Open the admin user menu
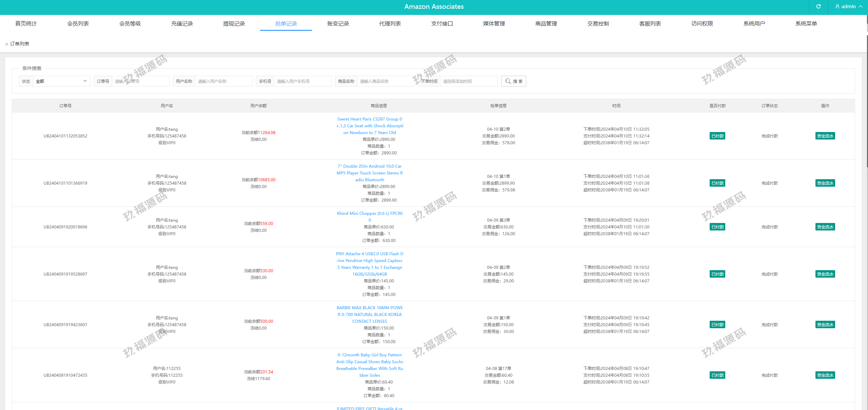 tap(848, 6)
